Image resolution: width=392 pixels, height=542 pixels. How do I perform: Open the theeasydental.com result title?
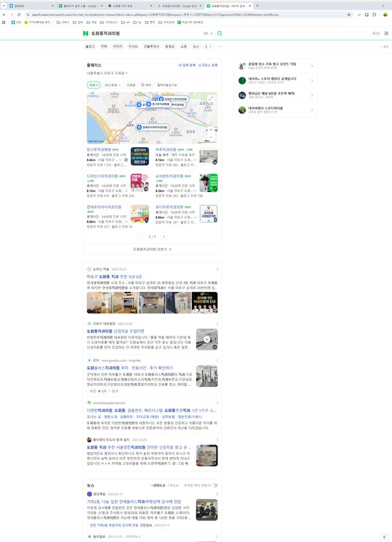[x=151, y=410]
